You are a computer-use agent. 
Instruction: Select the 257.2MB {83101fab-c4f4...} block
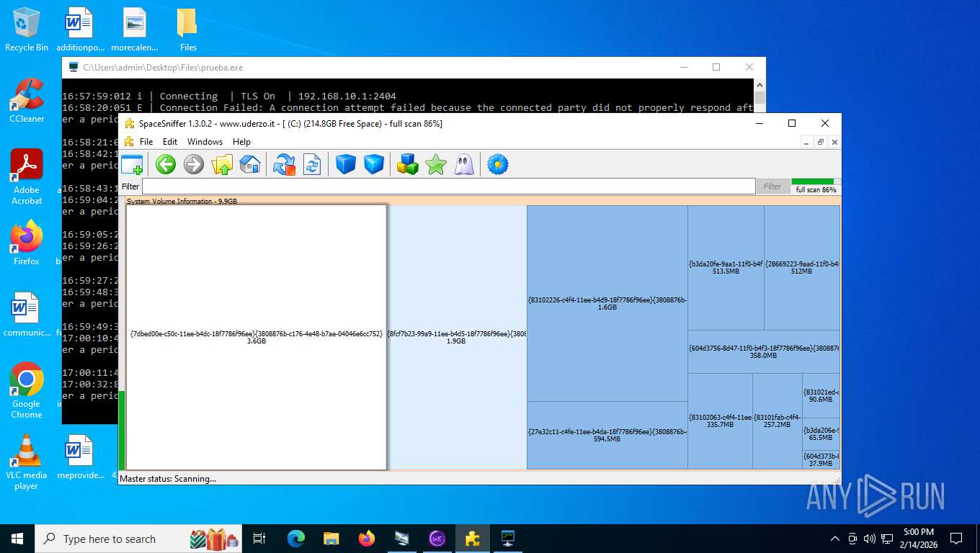778,421
